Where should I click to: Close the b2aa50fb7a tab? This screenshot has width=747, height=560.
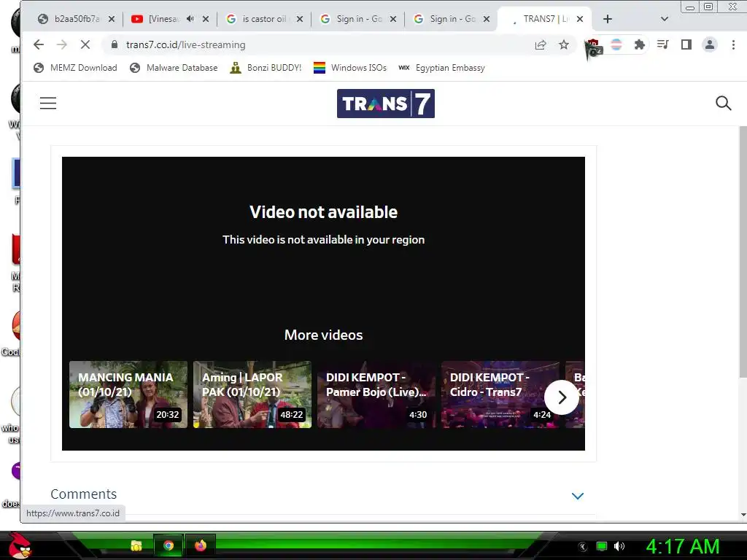[111, 19]
